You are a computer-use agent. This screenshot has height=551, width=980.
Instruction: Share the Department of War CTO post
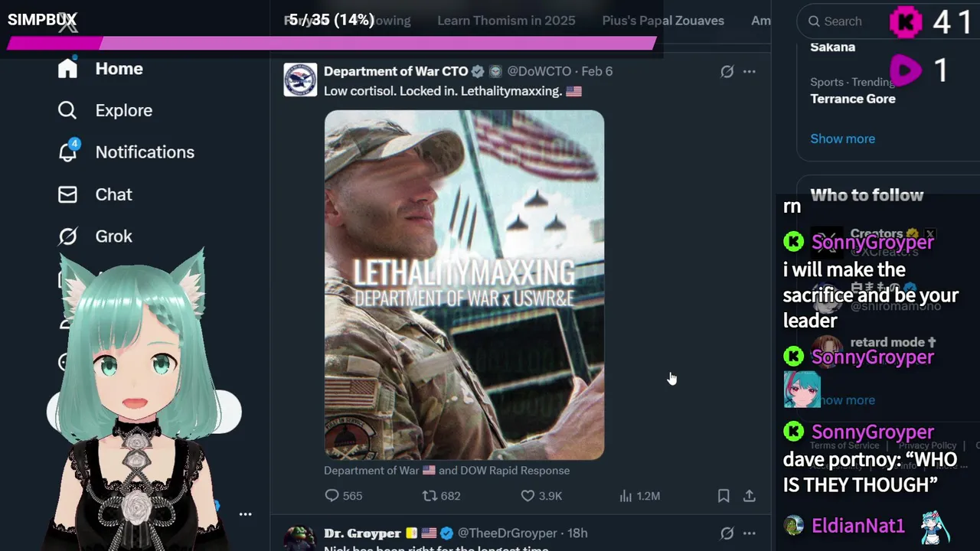[750, 496]
